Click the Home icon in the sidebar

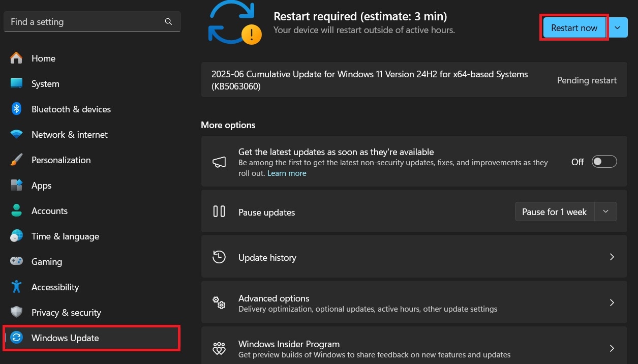[x=16, y=58]
